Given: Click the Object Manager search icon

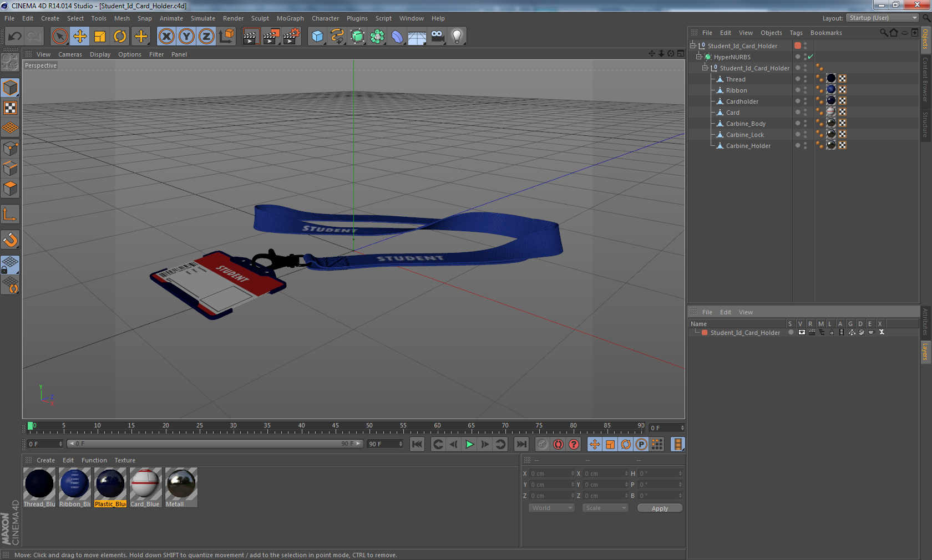Looking at the screenshot, I should [883, 33].
